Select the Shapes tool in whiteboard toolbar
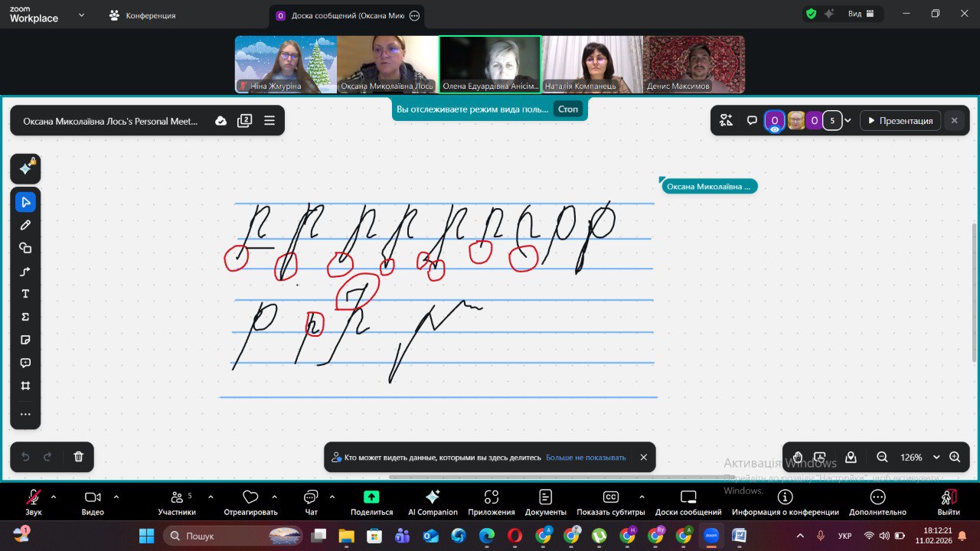The height and width of the screenshot is (551, 980). 25,248
